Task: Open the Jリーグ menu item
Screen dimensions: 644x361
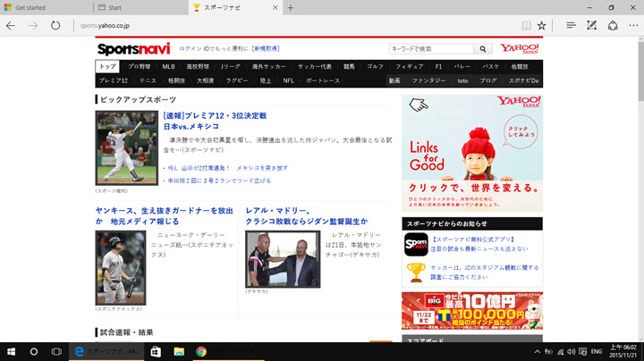Action: (x=231, y=66)
